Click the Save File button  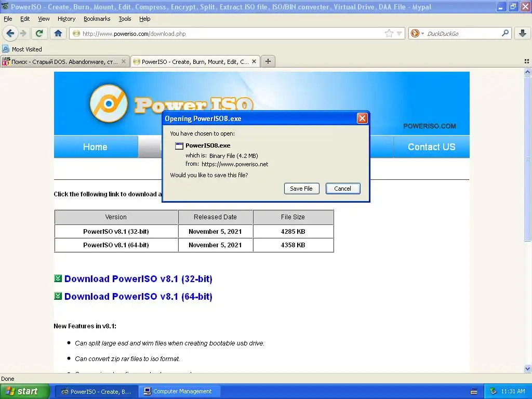click(301, 189)
